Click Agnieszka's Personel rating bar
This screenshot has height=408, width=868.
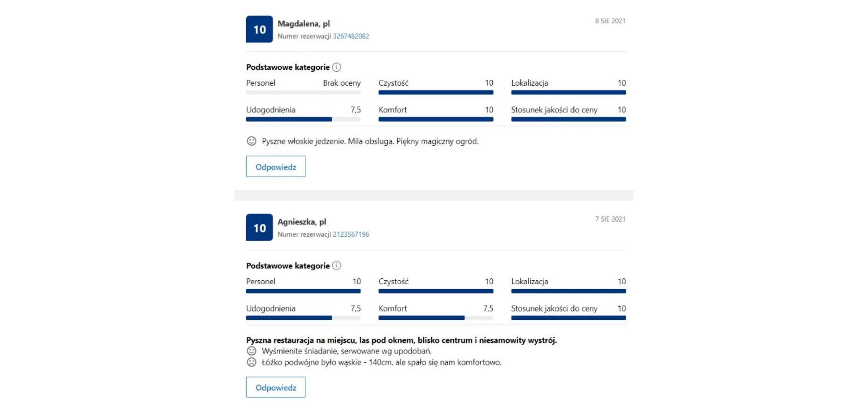click(303, 291)
